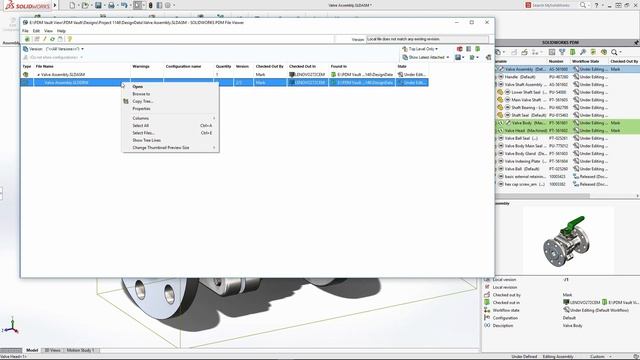Click the Version text field in File Viewer

point(427,39)
